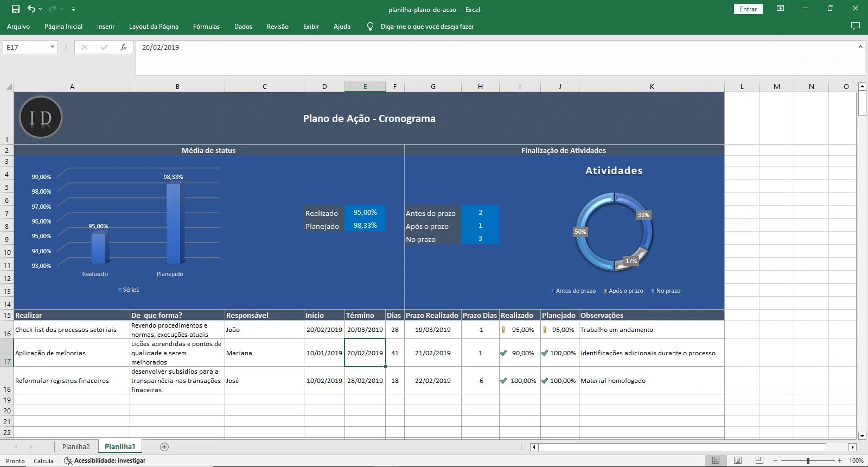The width and height of the screenshot is (868, 467).
Task: Expand the formula bar chevron
Action: (x=860, y=47)
